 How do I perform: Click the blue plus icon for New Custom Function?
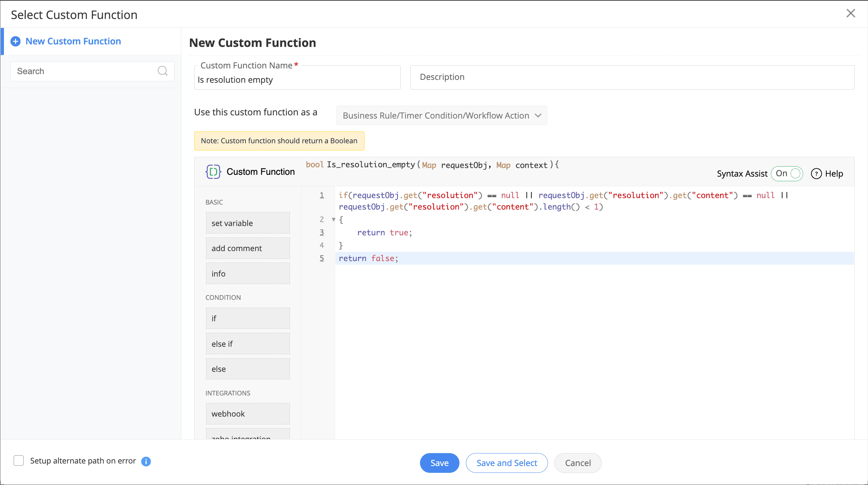(15, 42)
